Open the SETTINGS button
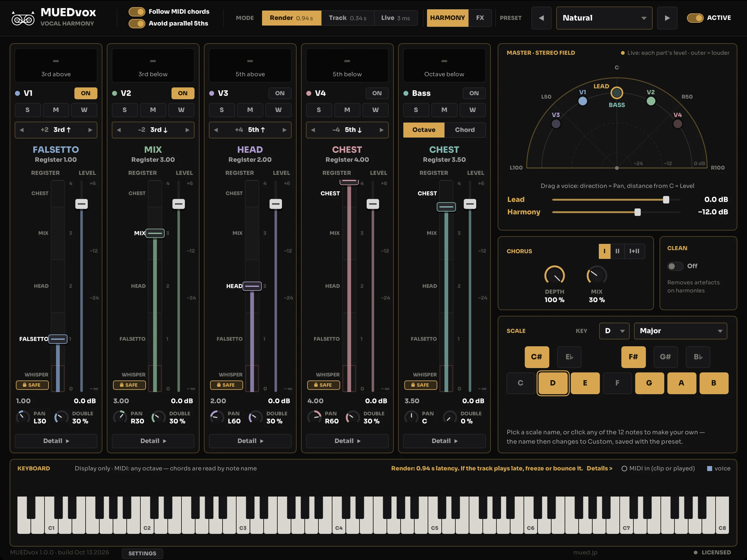The image size is (747, 560). (x=142, y=553)
